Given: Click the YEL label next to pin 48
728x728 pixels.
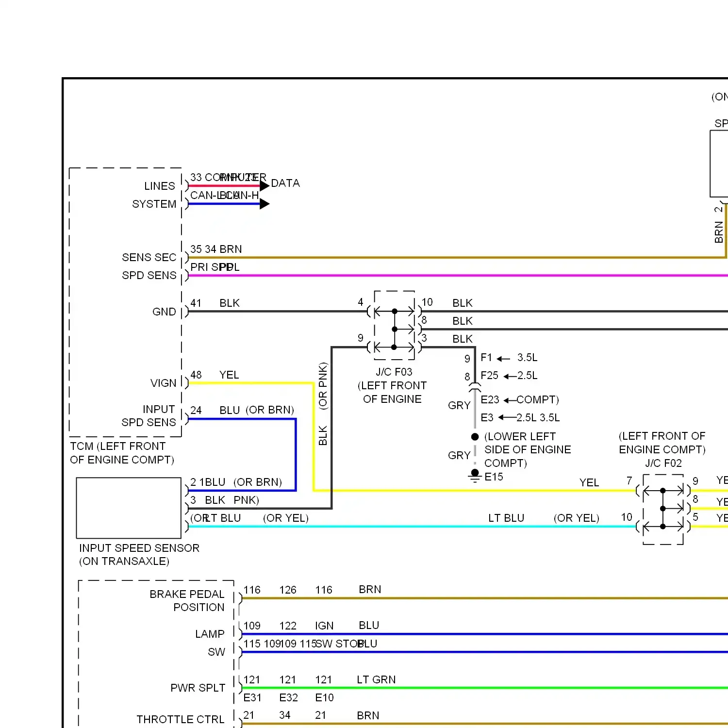Looking at the screenshot, I should click(229, 375).
